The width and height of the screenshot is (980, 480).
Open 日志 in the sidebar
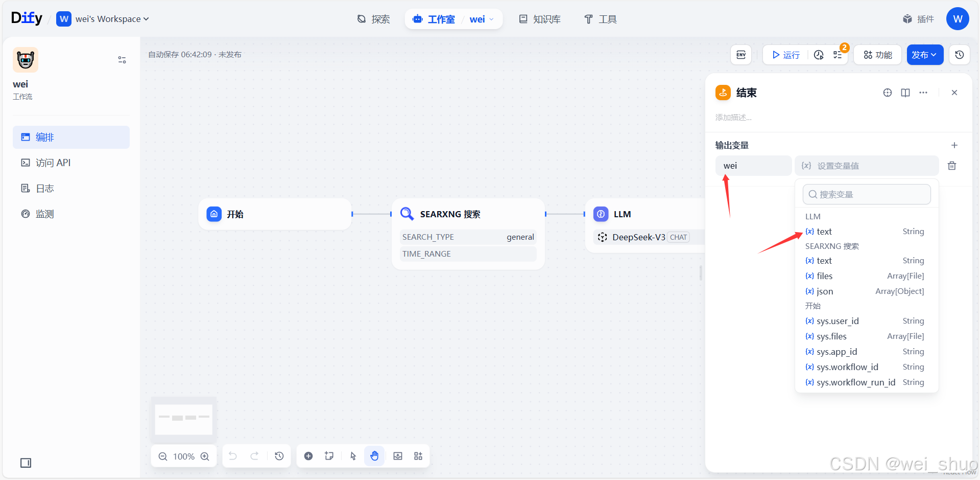click(71, 188)
